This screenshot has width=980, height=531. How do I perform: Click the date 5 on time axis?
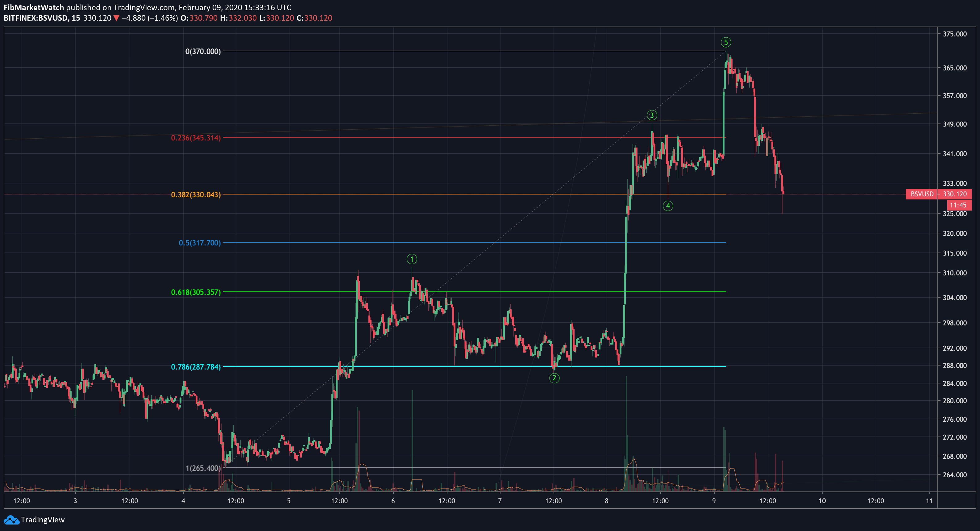point(289,501)
